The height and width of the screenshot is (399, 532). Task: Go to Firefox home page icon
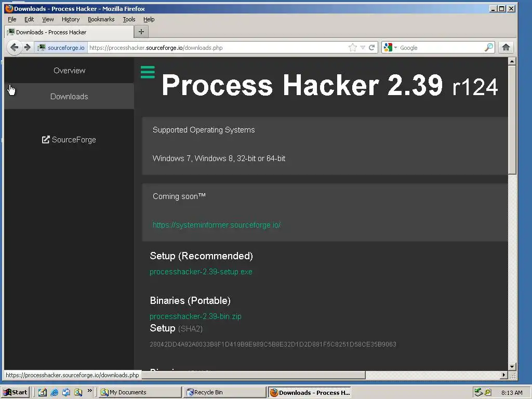[506, 47]
